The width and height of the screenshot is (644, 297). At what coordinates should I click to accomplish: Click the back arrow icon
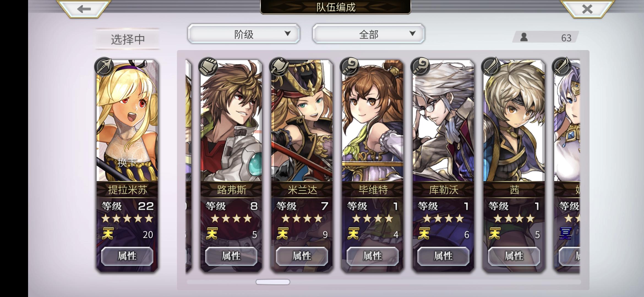pos(84,9)
